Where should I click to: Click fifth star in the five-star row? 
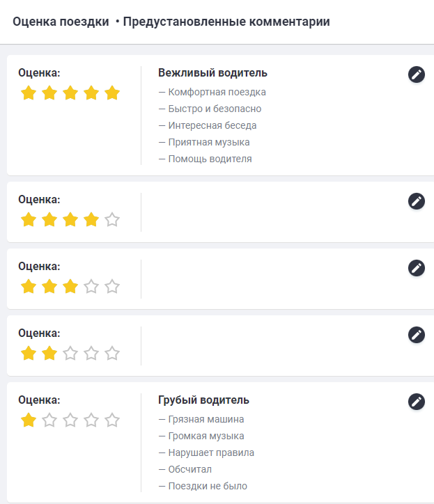(x=112, y=93)
